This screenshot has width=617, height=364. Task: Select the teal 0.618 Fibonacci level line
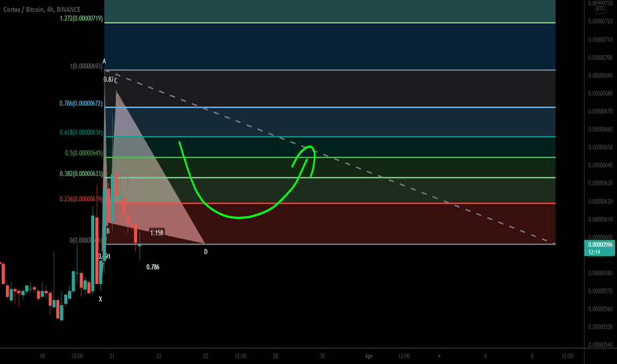330,136
